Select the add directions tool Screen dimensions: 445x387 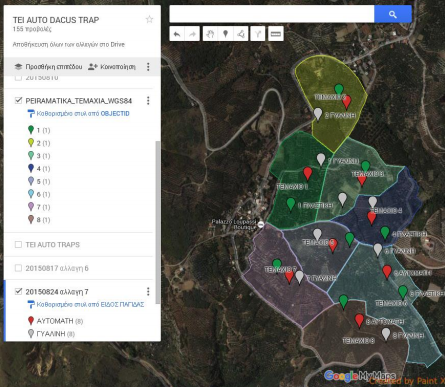click(258, 34)
